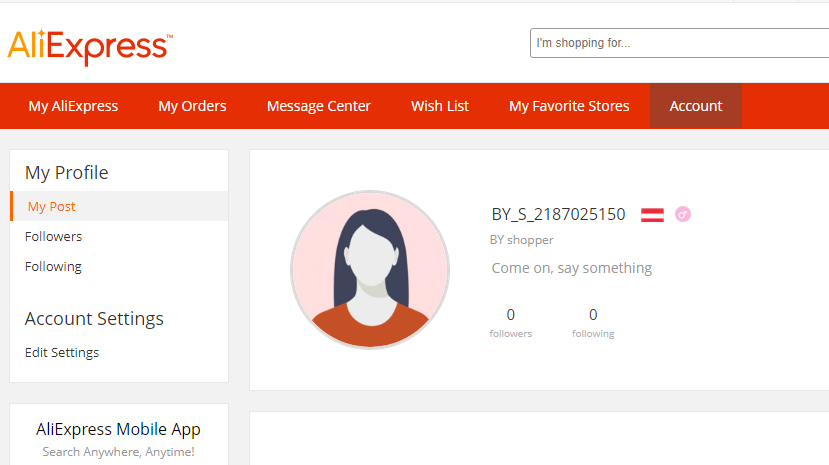Open My Favorite Stores tab
Image resolution: width=829 pixels, height=465 pixels.
pyautogui.click(x=569, y=106)
